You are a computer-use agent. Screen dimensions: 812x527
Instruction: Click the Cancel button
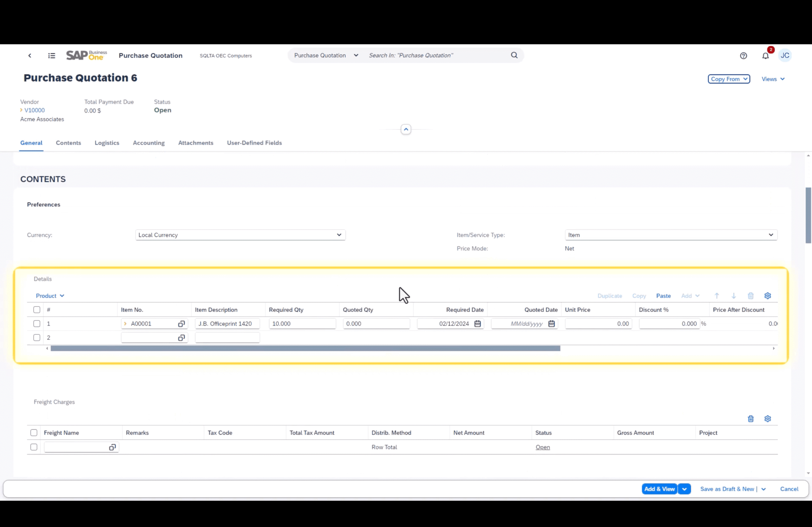coord(789,489)
